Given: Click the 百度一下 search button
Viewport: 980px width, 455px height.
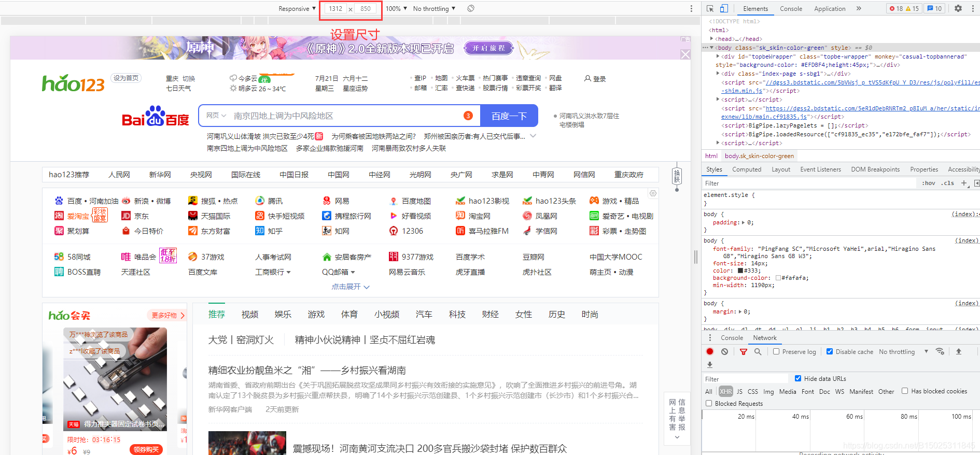Looking at the screenshot, I should 509,116.
